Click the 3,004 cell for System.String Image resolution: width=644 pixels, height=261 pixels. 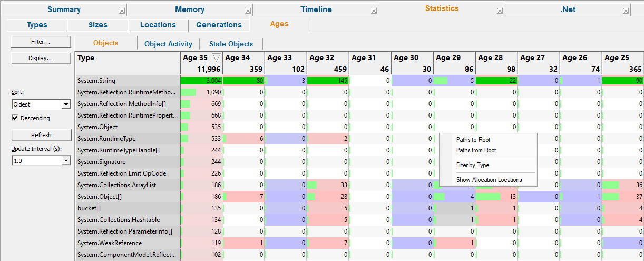coord(201,81)
